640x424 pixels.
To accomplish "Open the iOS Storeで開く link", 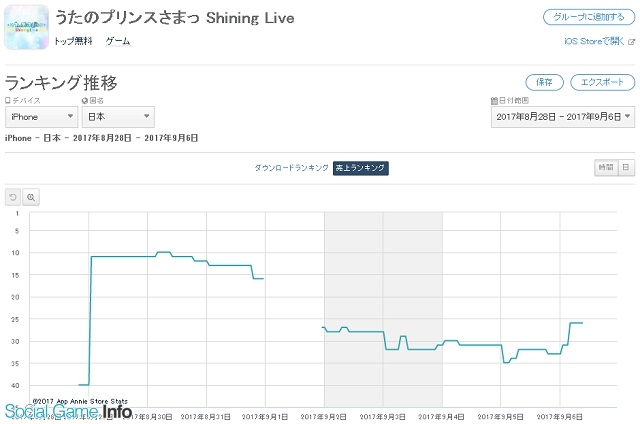I will pos(594,41).
